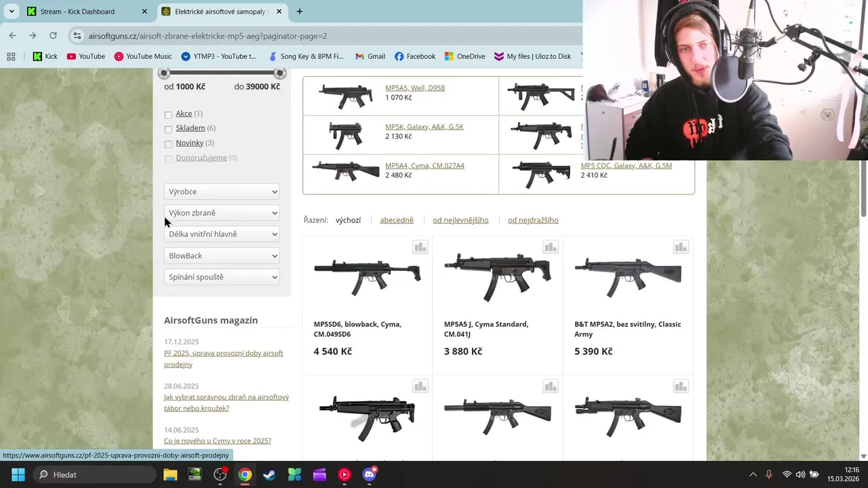
Task: Sort products od nejlevnějšího
Action: [x=460, y=220]
